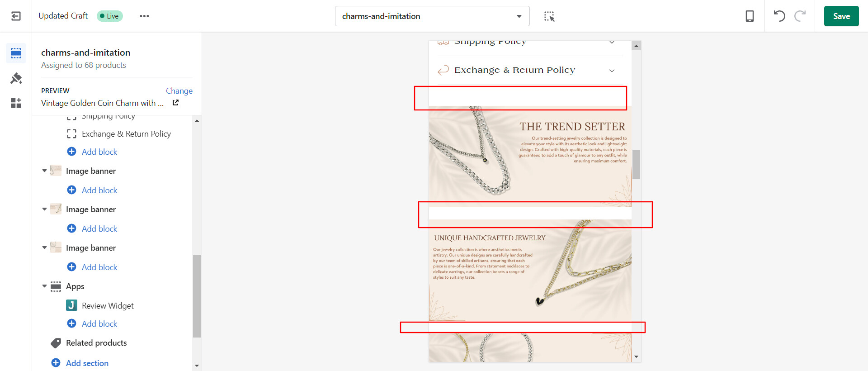Collapse the Apps section
The height and width of the screenshot is (371, 868).
[44, 286]
